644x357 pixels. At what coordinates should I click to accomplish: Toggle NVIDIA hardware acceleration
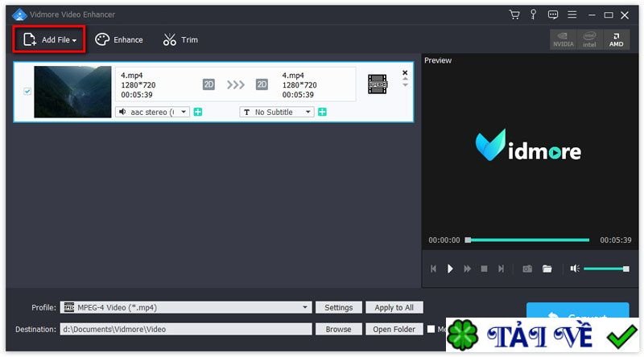[563, 40]
